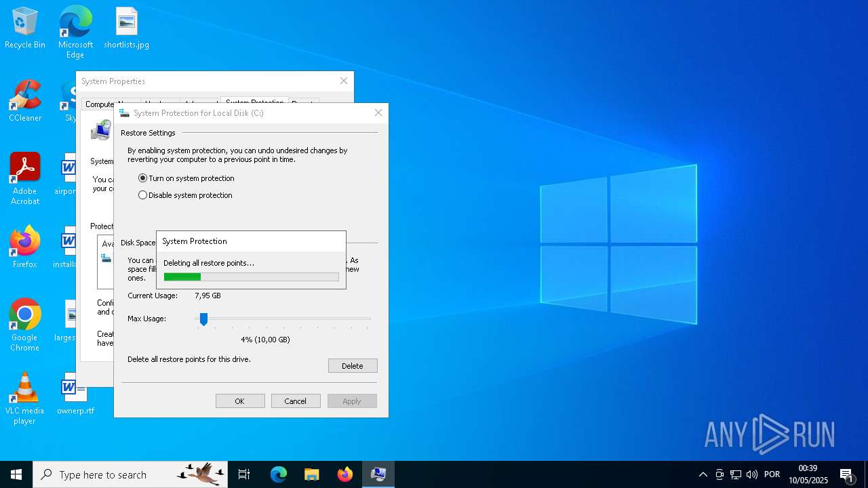Click the 4% (10,00 GB) usage label

pos(265,340)
